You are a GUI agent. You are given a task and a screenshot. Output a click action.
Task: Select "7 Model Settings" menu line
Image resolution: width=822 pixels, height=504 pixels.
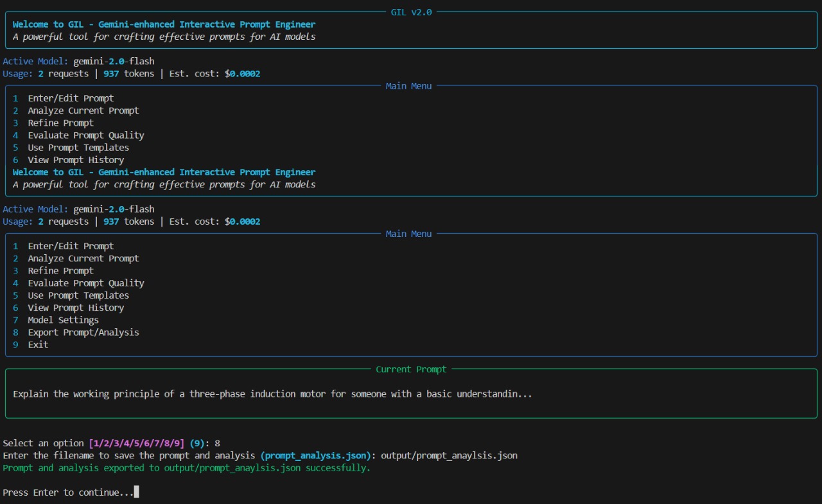click(x=56, y=320)
